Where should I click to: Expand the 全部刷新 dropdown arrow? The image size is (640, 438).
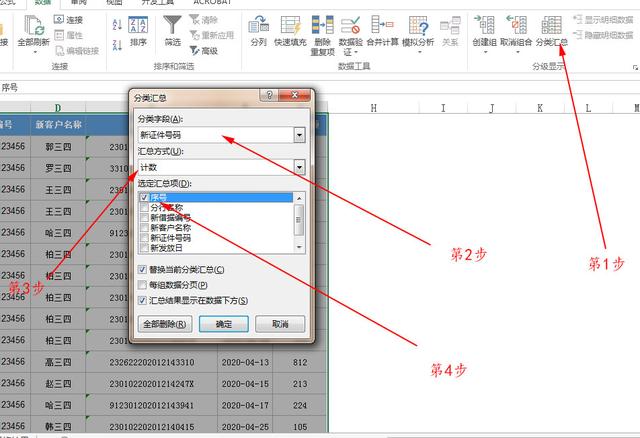coord(35,52)
